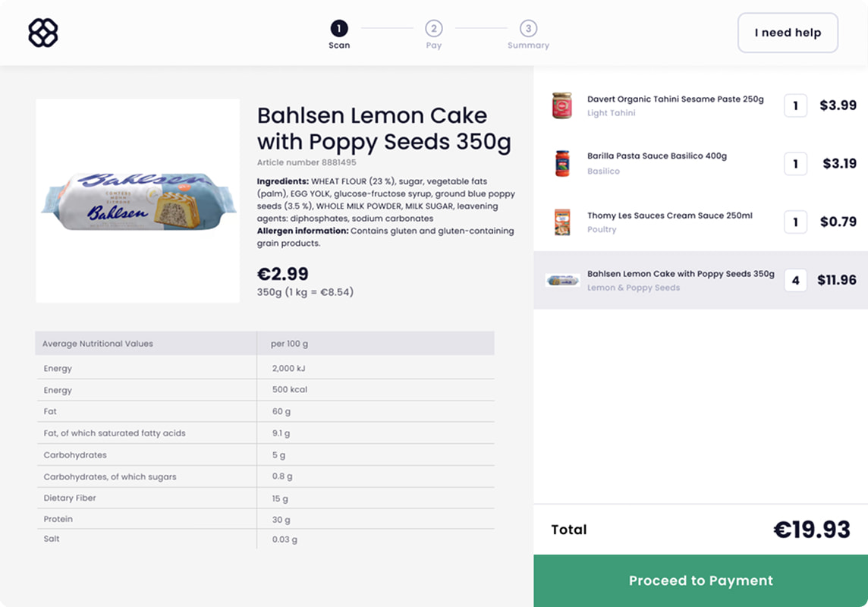This screenshot has height=607, width=868.
Task: Select Davert Organic Tahini Sesame Paste item
Action: (675, 99)
